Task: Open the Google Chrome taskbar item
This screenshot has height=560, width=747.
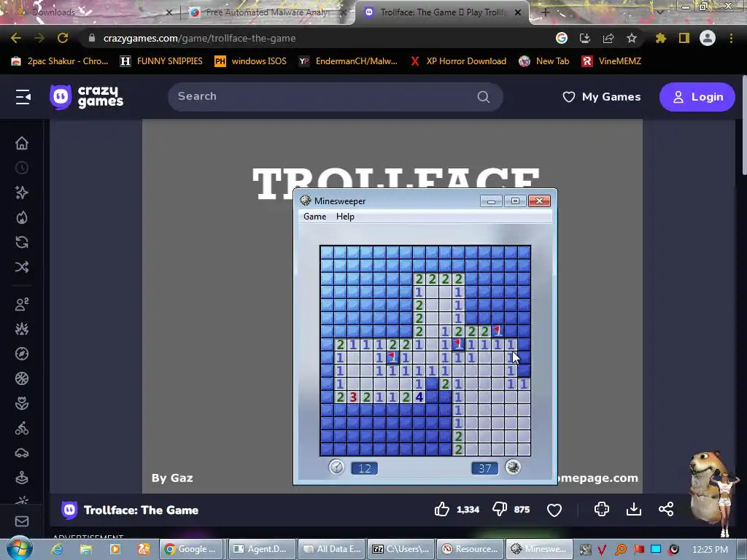Action: tap(192, 549)
